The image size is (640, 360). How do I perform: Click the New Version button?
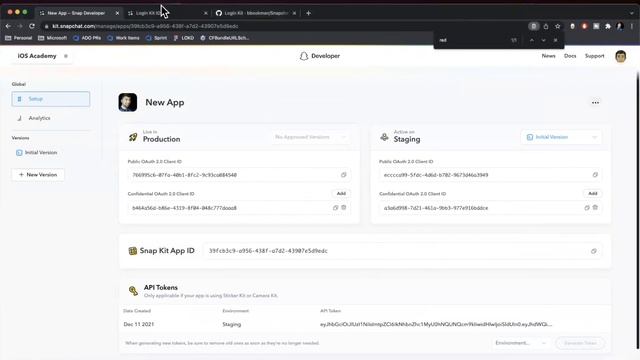(38, 175)
